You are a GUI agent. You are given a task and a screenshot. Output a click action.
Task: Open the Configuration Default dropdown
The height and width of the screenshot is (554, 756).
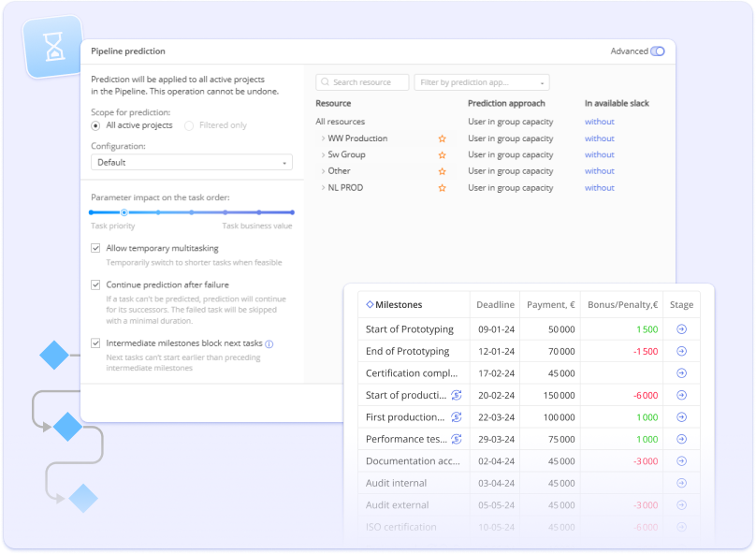(x=192, y=163)
